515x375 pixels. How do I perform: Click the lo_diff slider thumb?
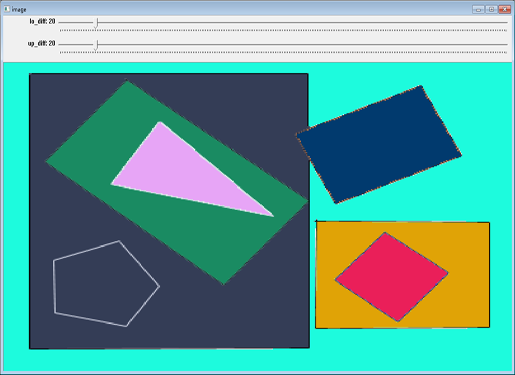[96, 23]
